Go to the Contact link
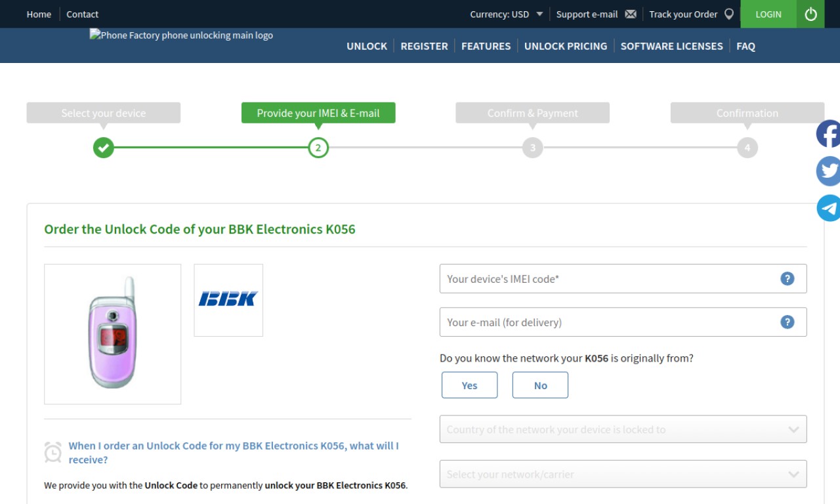The image size is (840, 504). [83, 14]
